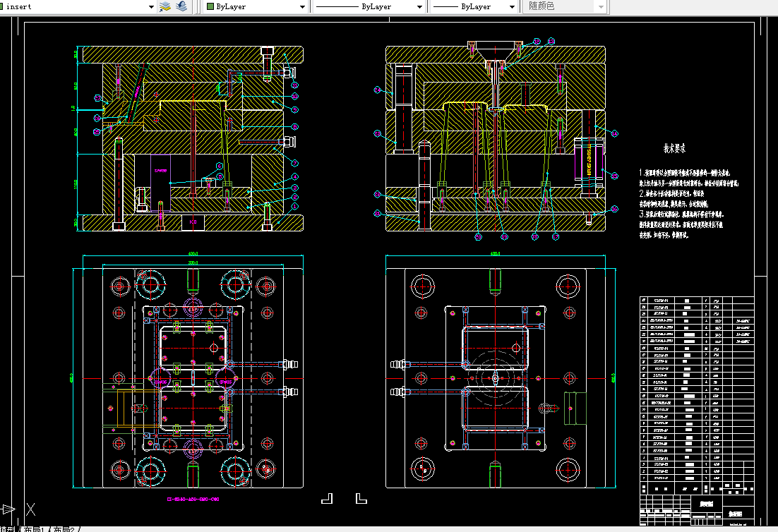Click the green ByLayer color swatch
Screen dimensions: 778x532
[210, 6]
